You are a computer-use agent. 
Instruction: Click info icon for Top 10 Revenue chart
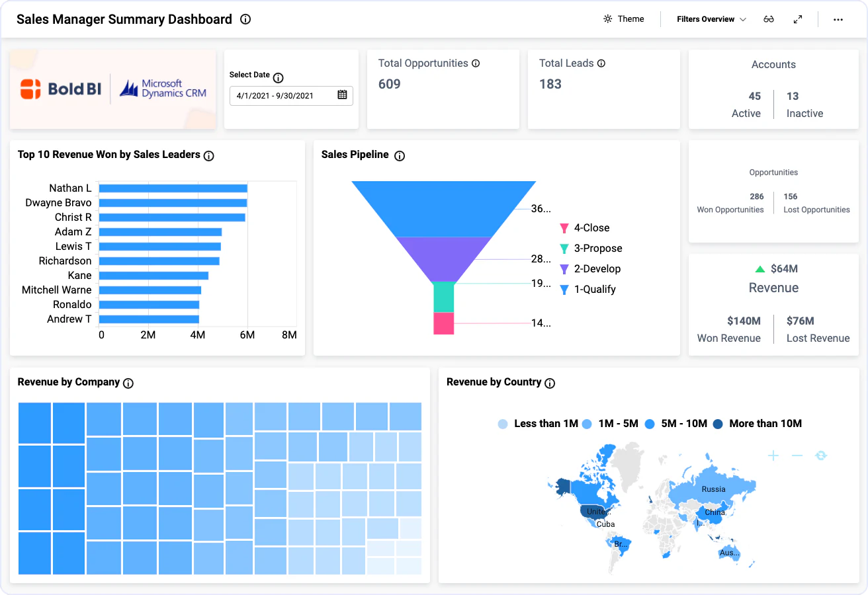tap(208, 156)
